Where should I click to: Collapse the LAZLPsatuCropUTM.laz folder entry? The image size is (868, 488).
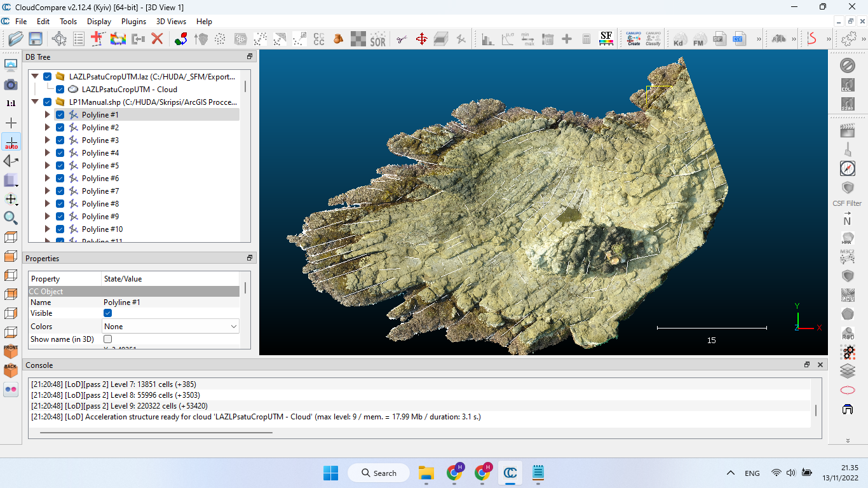pyautogui.click(x=36, y=76)
